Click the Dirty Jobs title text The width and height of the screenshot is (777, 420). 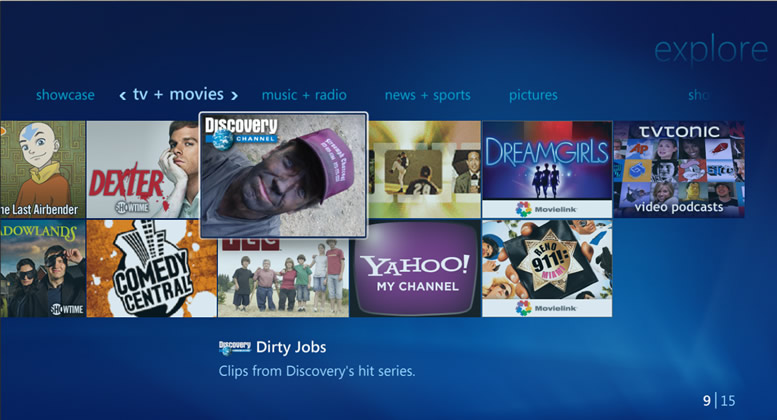(x=291, y=348)
